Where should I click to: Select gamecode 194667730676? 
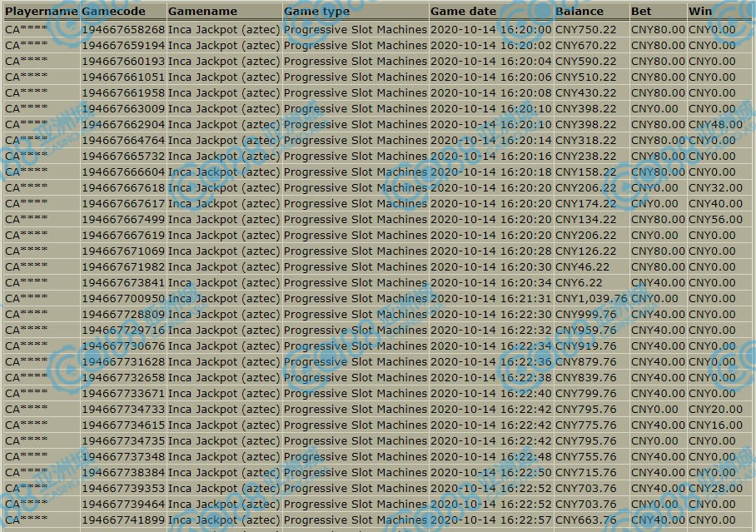click(123, 346)
